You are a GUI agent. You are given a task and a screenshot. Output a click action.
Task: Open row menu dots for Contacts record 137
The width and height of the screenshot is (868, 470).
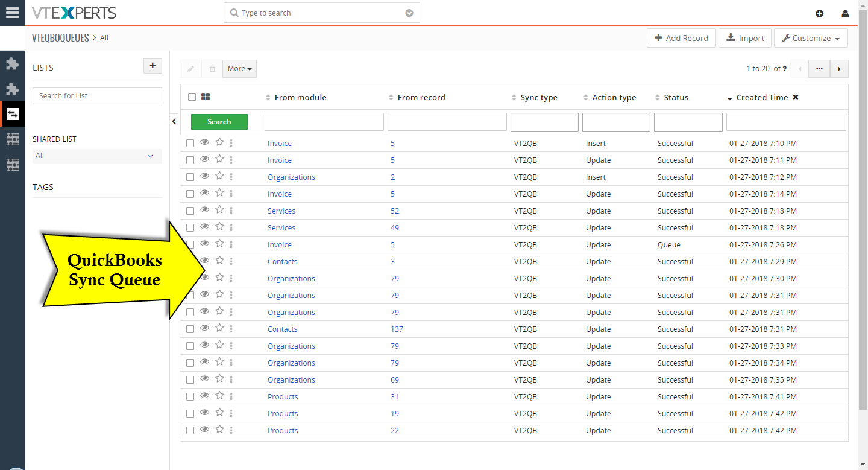click(231, 329)
